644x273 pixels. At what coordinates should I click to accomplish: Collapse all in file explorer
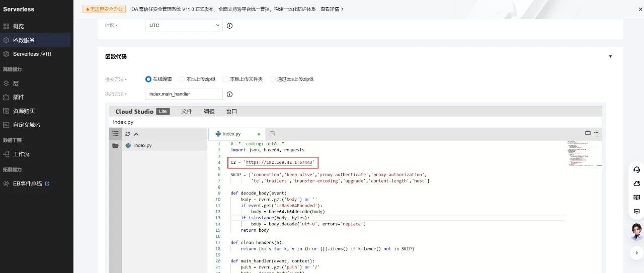click(136, 134)
